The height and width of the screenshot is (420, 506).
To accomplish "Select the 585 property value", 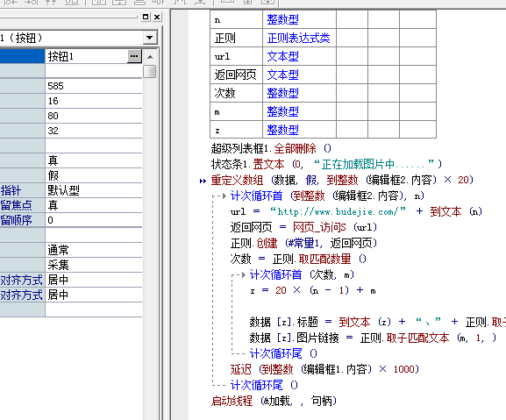I will tap(94, 86).
